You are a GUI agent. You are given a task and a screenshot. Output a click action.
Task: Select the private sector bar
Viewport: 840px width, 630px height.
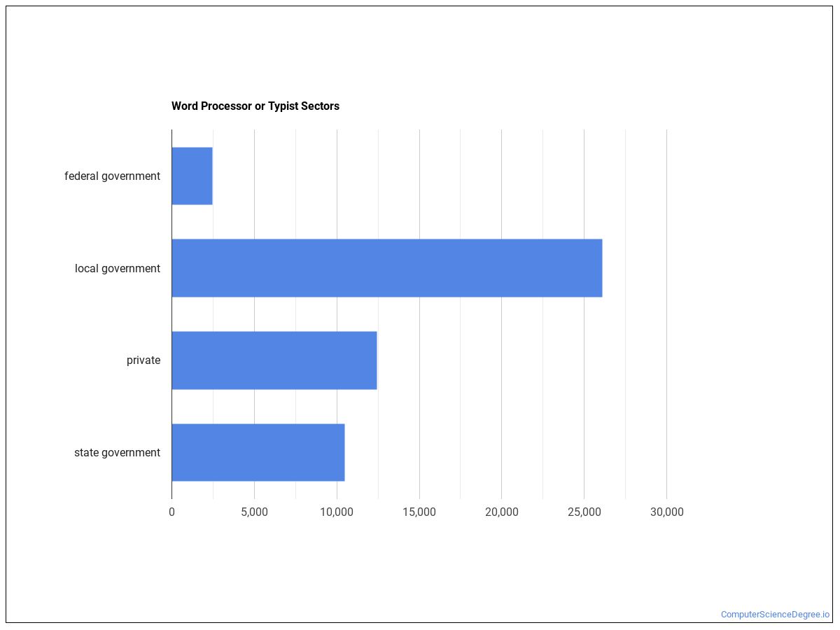tap(274, 360)
